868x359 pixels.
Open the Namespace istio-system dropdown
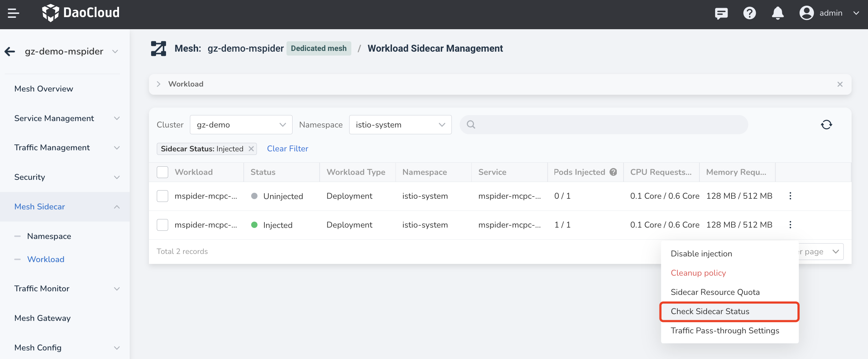pyautogui.click(x=401, y=125)
